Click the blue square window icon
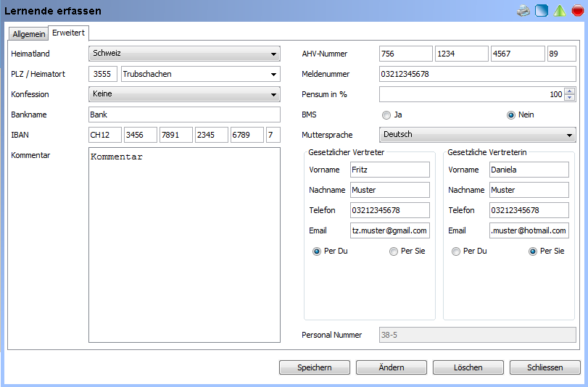The width and height of the screenshot is (588, 387). click(x=541, y=10)
